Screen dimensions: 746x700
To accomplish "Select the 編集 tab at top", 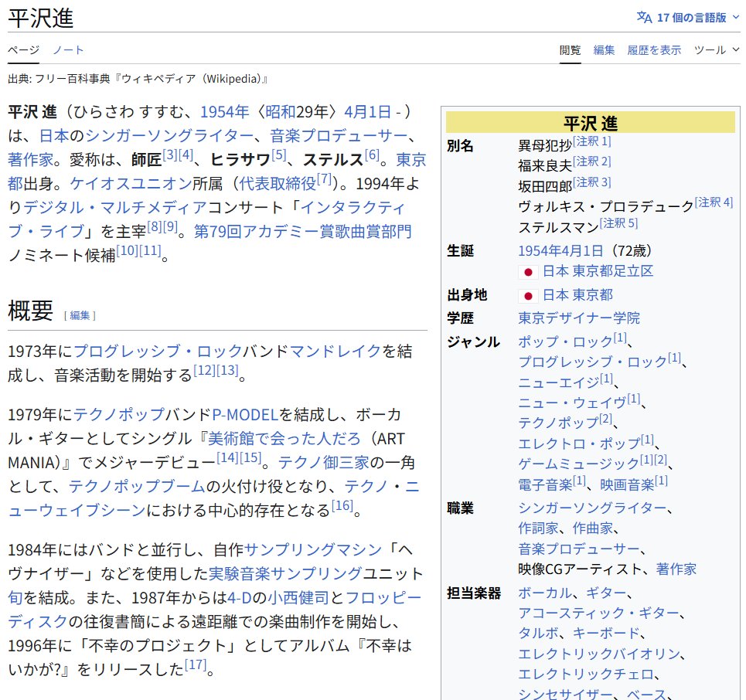I will [x=605, y=50].
